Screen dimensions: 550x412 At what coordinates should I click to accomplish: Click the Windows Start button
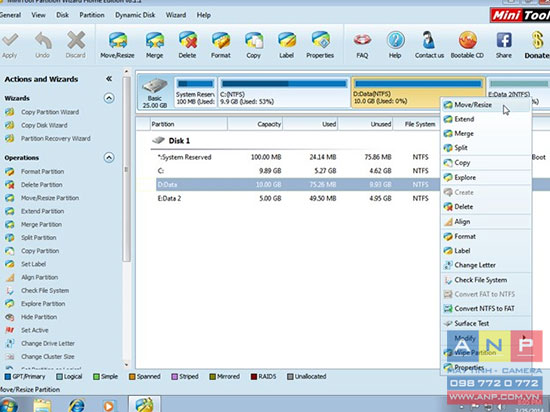[x=8, y=406]
